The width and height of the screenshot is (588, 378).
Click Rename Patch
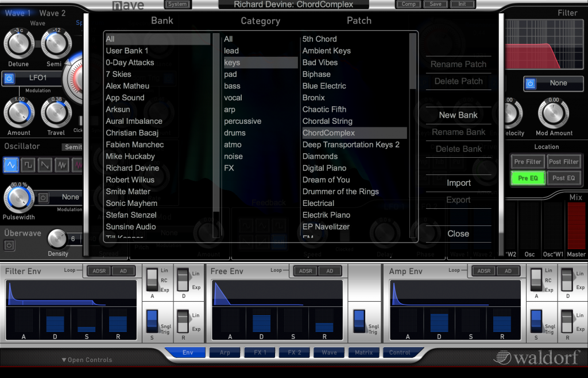click(x=458, y=64)
